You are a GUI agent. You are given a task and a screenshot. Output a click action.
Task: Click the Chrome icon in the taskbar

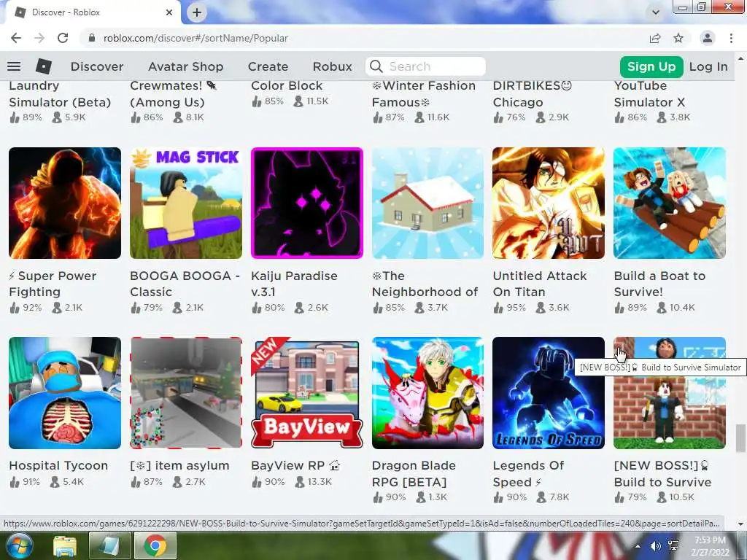tap(155, 546)
